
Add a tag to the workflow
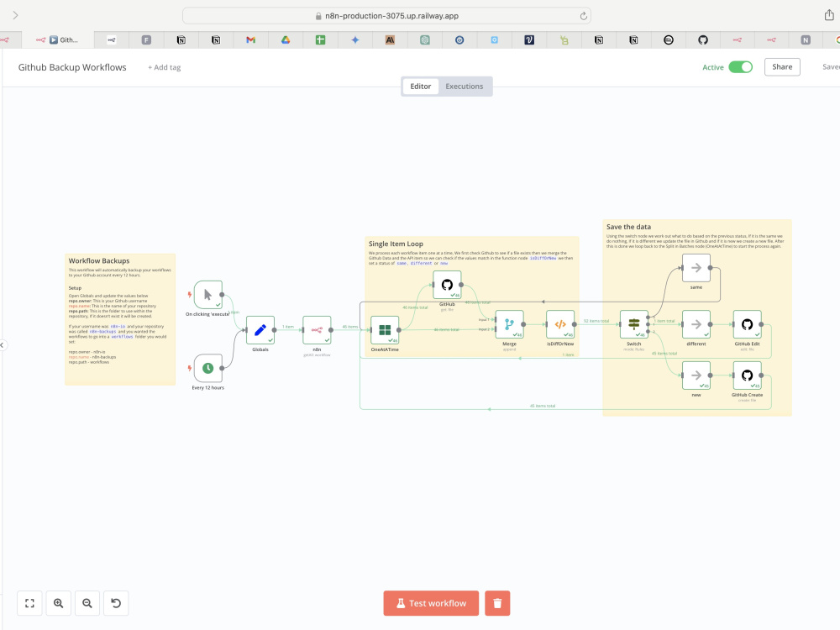[x=165, y=67]
